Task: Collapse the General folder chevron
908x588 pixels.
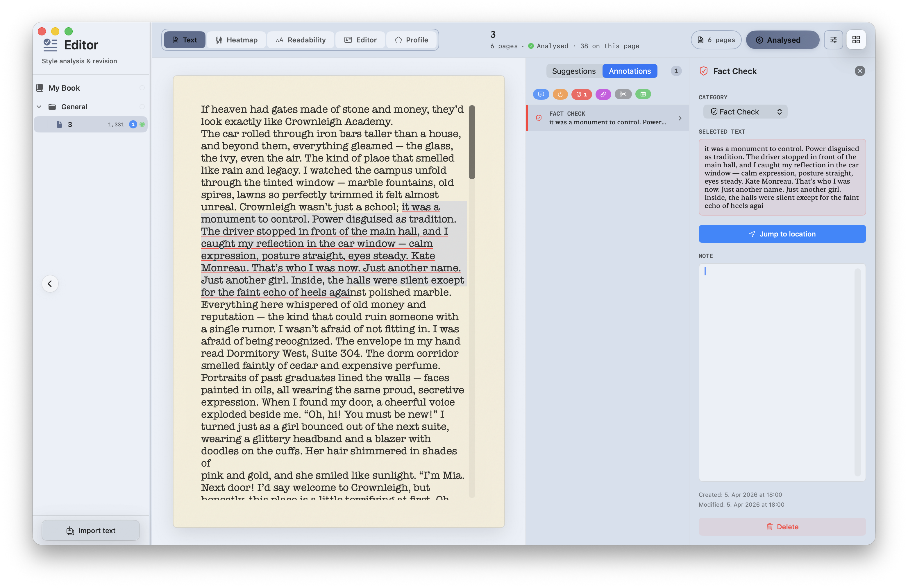Action: pos(39,107)
